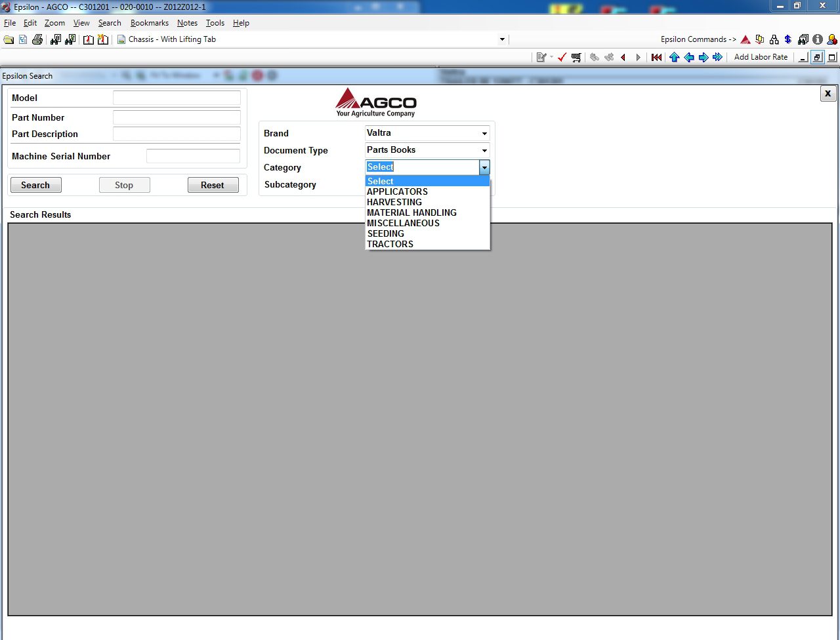Click the printer icon in toolbar
This screenshot has height=640, width=840.
[37, 40]
